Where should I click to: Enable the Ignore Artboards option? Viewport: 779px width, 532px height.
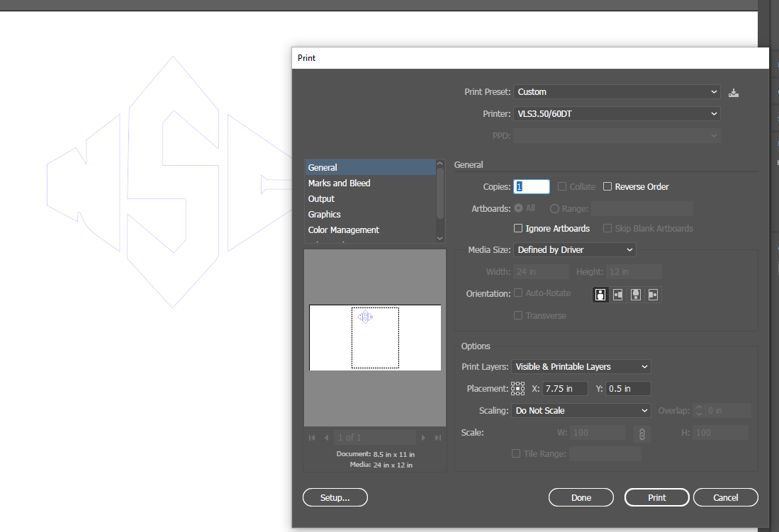coord(518,228)
